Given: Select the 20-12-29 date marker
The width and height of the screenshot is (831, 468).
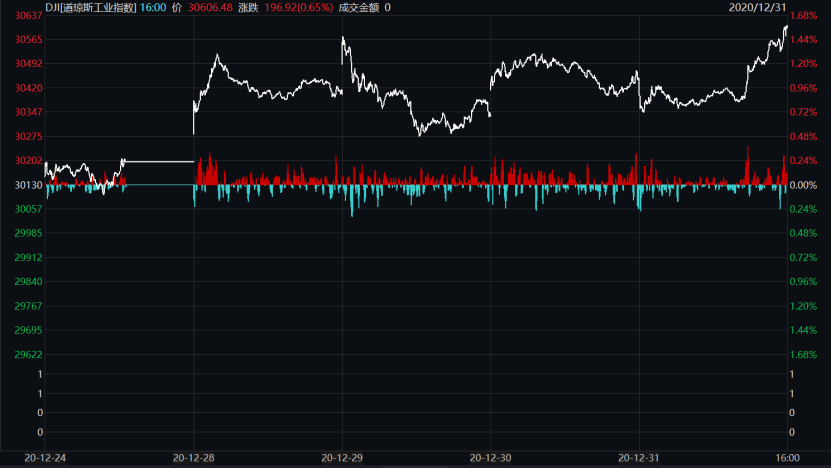Looking at the screenshot, I should tap(342, 458).
